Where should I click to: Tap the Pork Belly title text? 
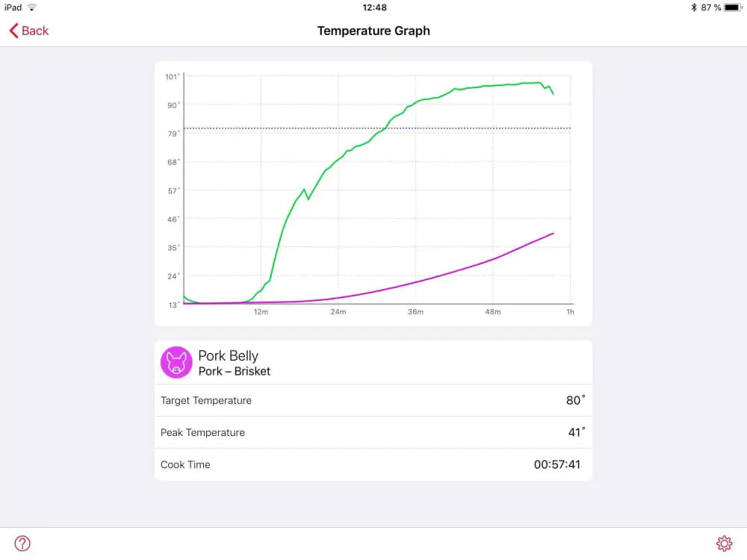pos(228,355)
